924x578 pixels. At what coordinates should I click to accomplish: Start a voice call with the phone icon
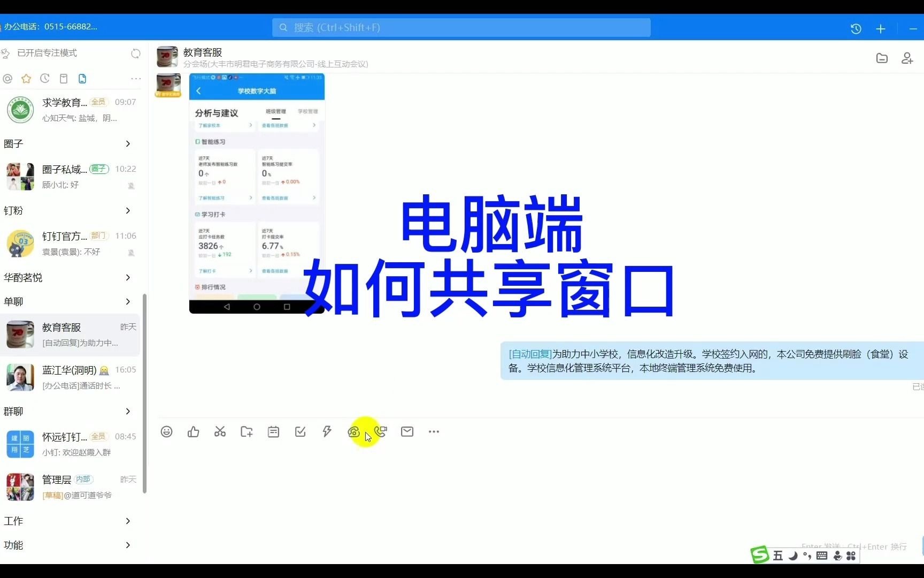click(x=353, y=431)
